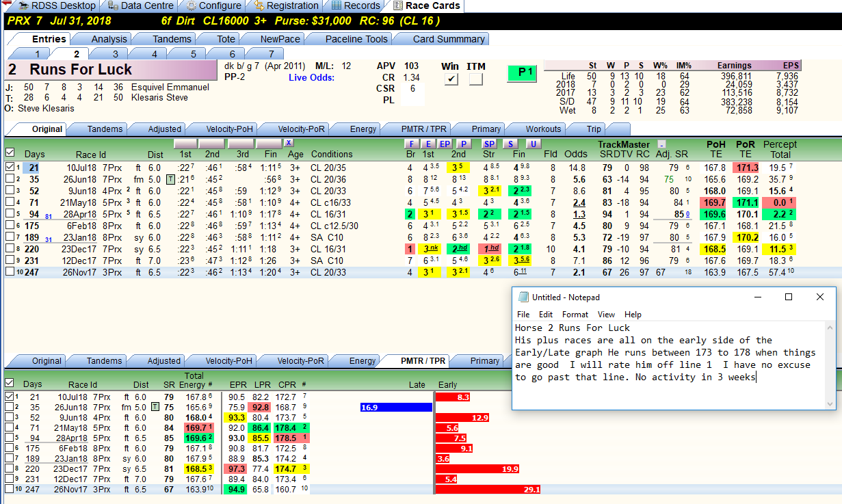
Task: Click the E filter button
Action: [x=428, y=144]
